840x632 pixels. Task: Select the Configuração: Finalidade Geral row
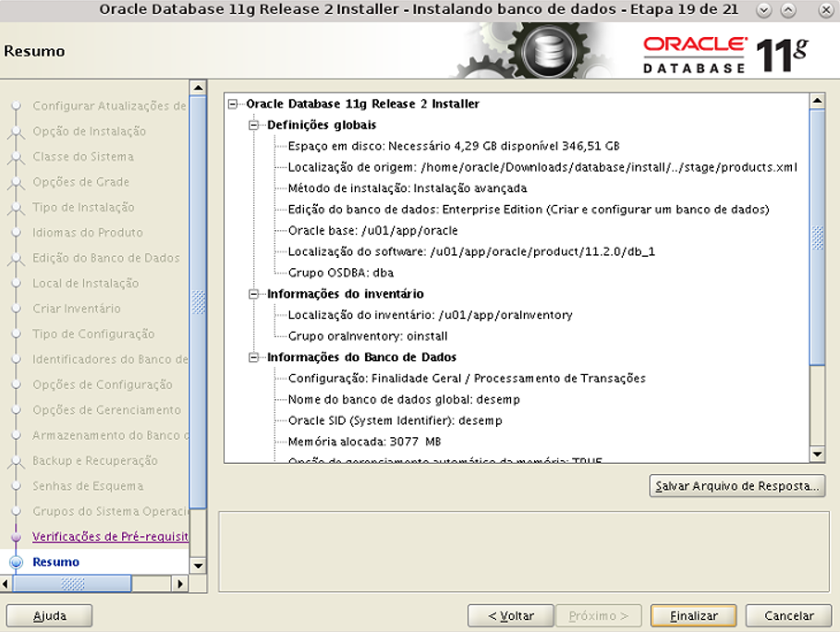coord(467,378)
